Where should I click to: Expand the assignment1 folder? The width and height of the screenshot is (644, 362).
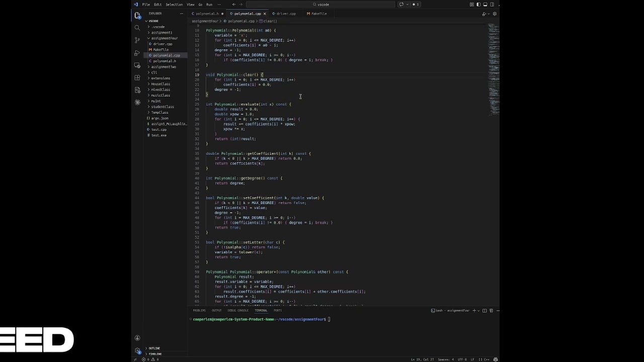pos(162,33)
